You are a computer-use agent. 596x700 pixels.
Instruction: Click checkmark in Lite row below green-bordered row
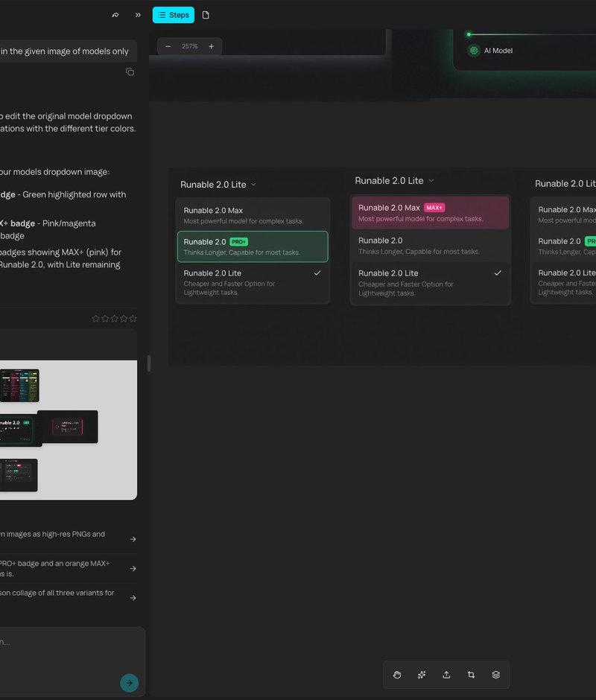317,273
